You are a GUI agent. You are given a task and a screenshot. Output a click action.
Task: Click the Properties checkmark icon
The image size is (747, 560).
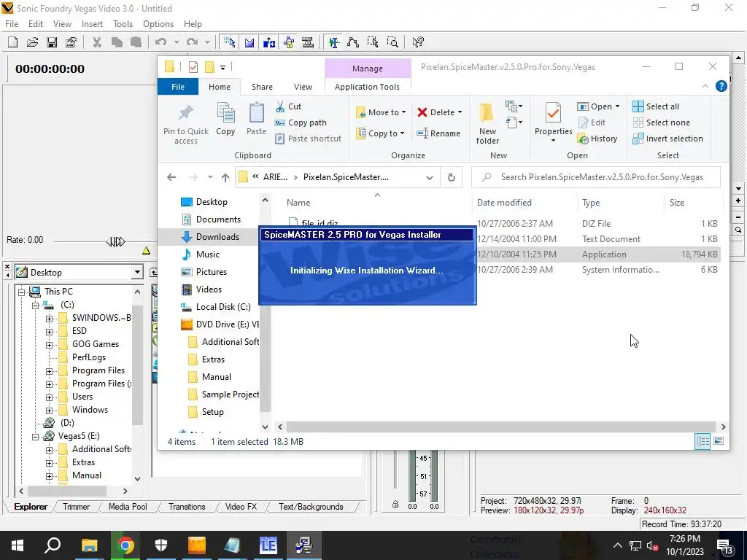point(553,113)
